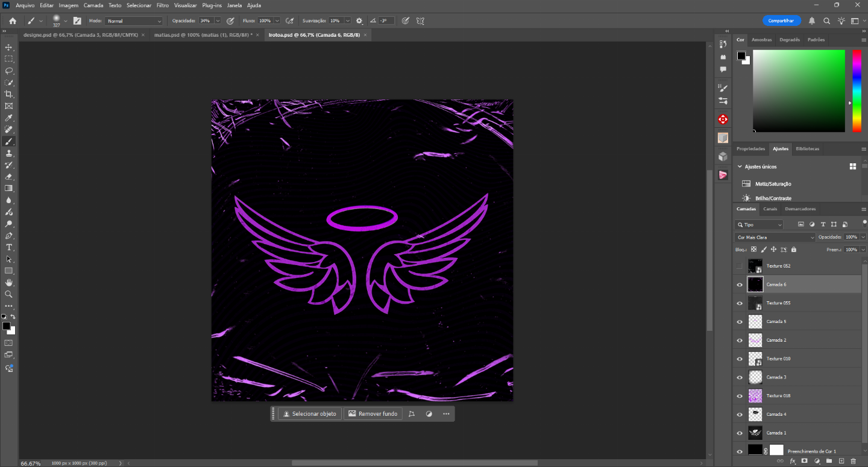Open notifications bell icon
The height and width of the screenshot is (467, 868).
coord(812,20)
